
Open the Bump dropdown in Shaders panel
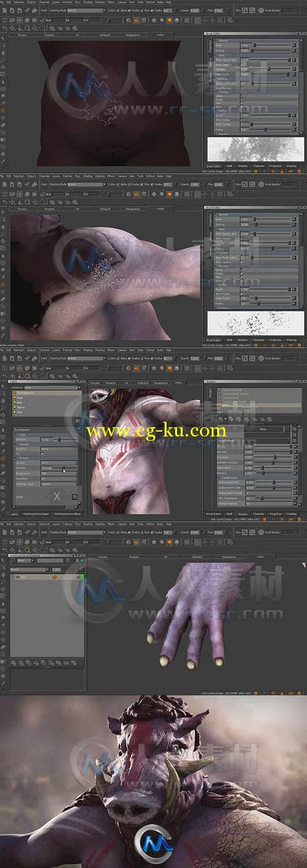[264, 429]
